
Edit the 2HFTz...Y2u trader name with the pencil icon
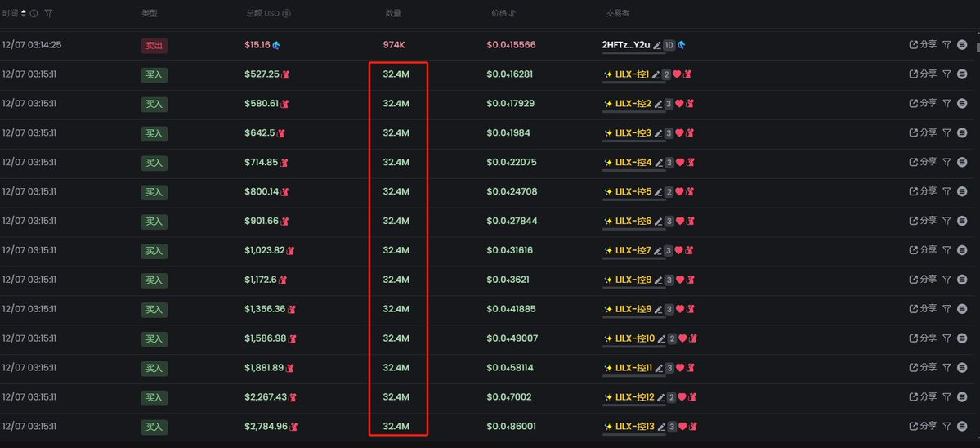pos(656,45)
